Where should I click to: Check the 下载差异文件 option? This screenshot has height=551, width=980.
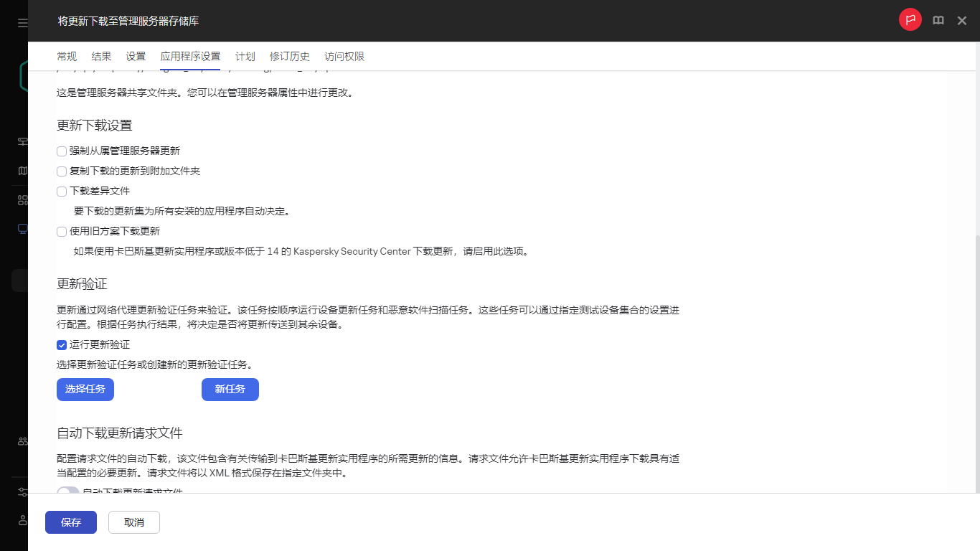pos(62,191)
